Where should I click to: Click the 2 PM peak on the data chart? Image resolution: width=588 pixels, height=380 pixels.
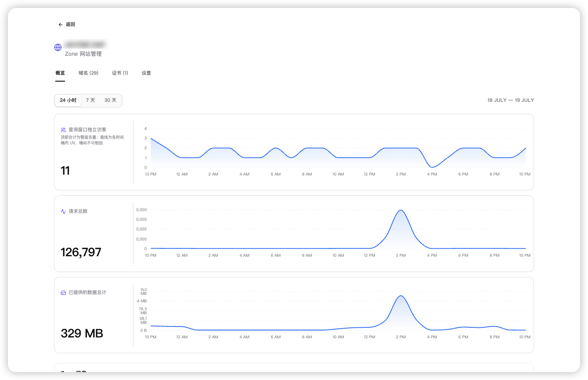pyautogui.click(x=401, y=296)
